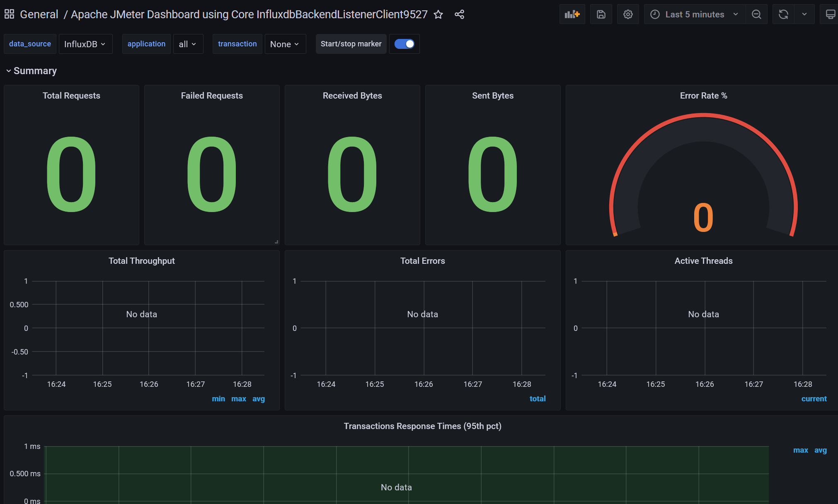Click the data_source variable label
This screenshot has height=504, width=838.
30,44
